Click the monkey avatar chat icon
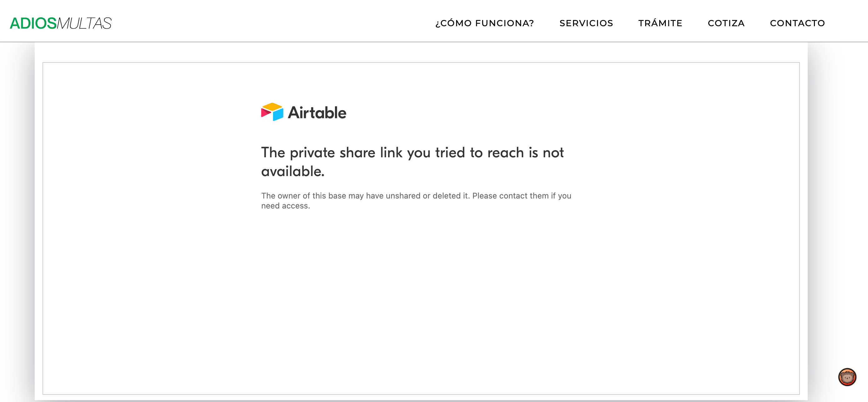Screen dimensions: 868x402 (x=847, y=377)
